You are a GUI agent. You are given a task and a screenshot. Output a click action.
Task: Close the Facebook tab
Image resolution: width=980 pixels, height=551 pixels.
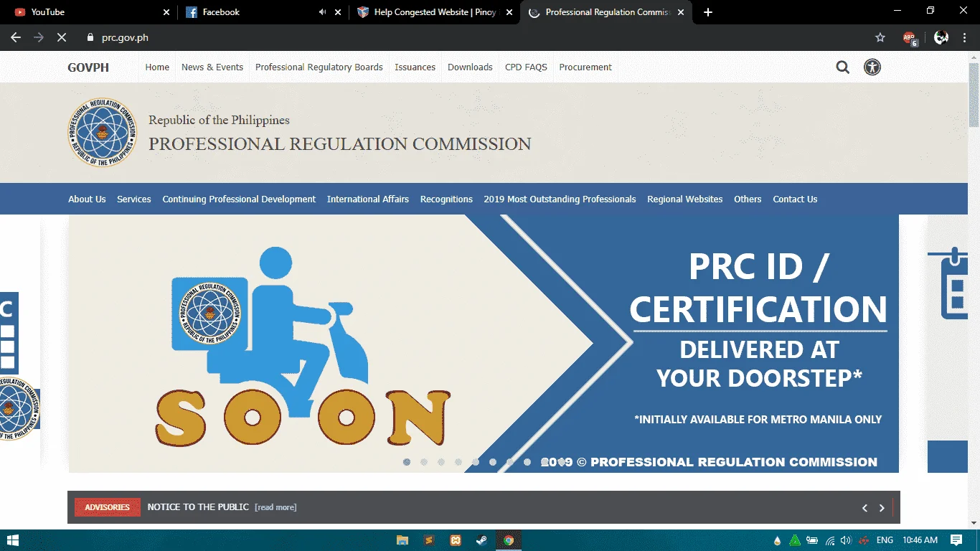click(x=338, y=12)
